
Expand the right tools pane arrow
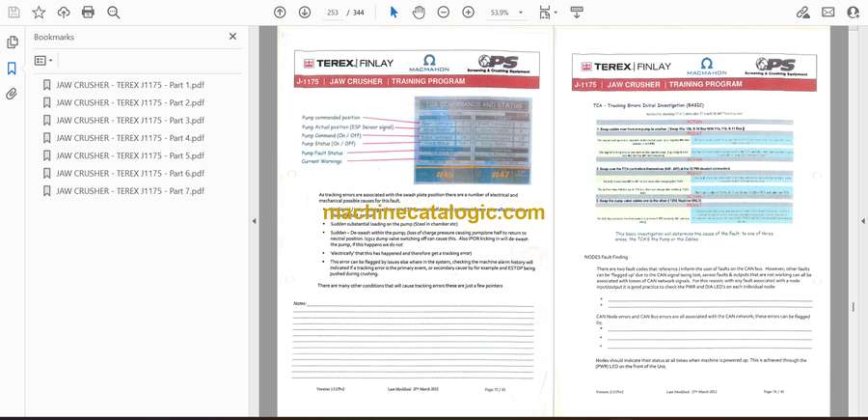(863, 221)
